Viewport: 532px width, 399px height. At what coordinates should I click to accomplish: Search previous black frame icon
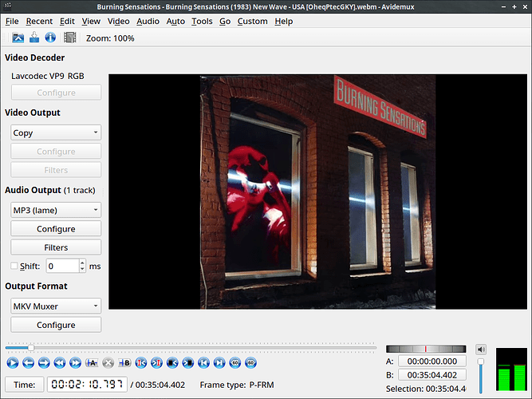pyautogui.click(x=172, y=363)
